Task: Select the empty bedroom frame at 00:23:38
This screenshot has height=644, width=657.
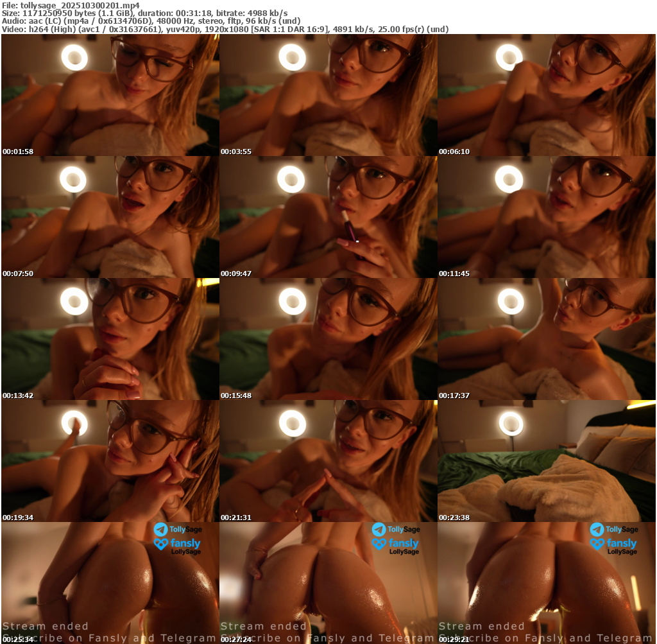Action: coord(547,461)
